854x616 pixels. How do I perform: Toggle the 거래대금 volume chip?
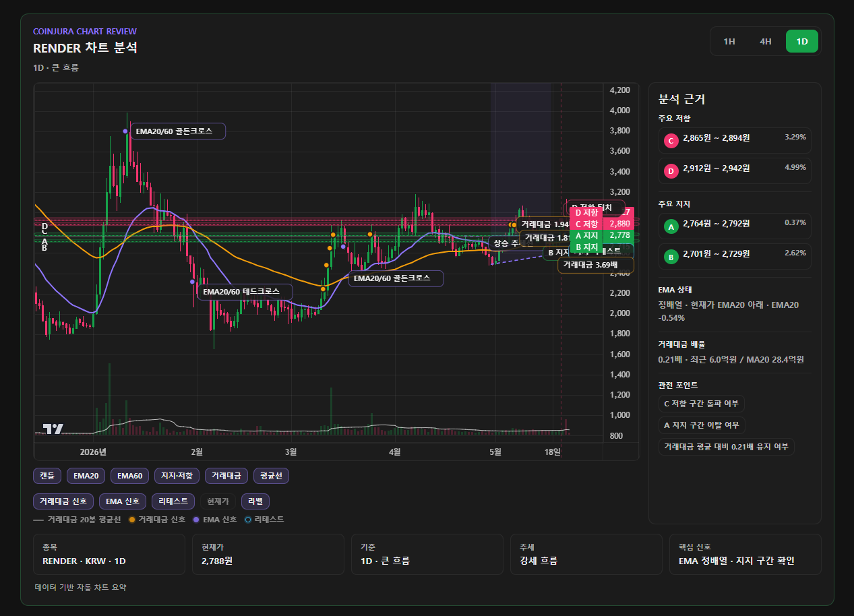coord(227,476)
